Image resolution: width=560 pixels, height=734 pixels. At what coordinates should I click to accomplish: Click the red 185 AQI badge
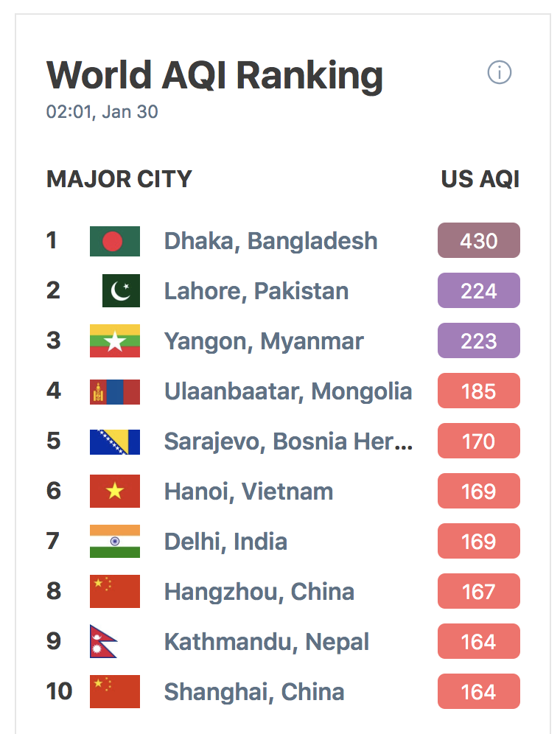[478, 391]
